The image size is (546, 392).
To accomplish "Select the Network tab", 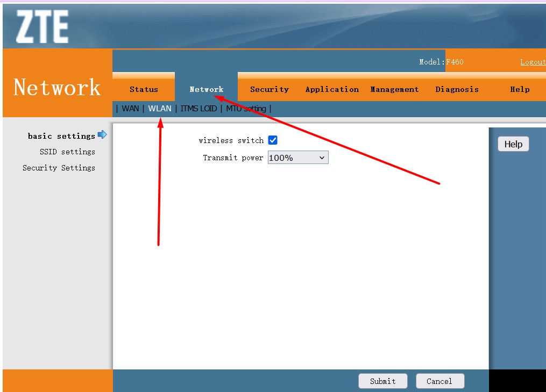I will coord(206,89).
